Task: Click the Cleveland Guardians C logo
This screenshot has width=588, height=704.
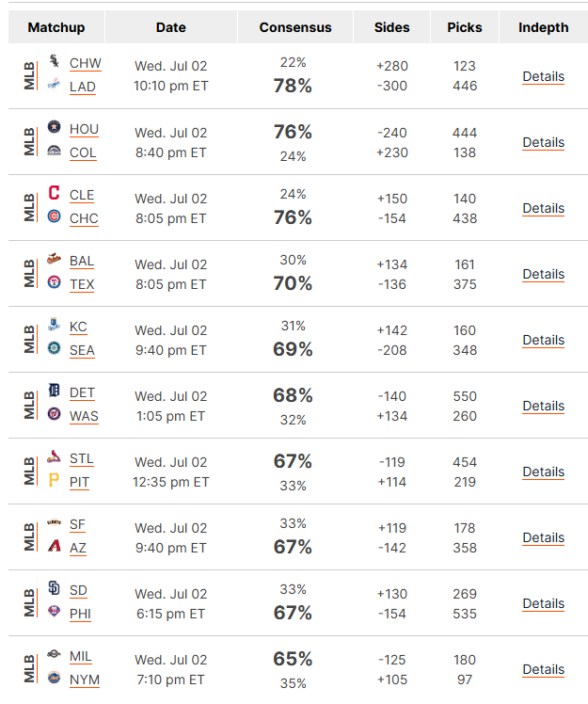Action: 55,193
